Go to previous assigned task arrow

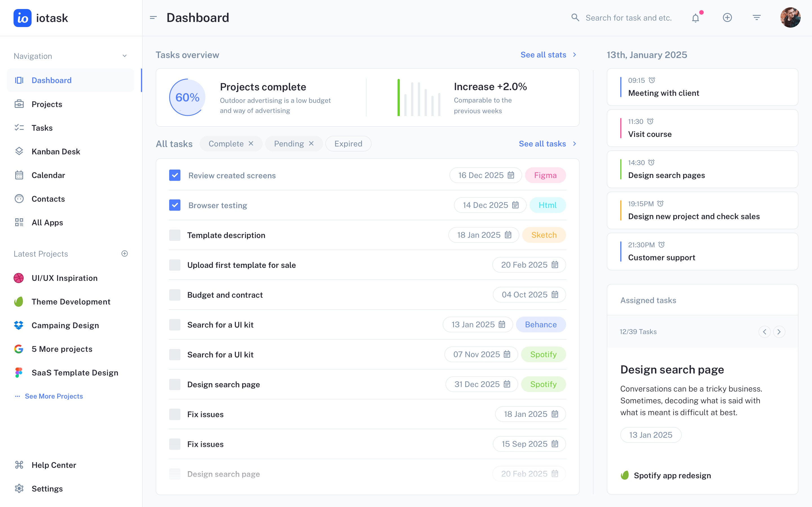click(x=764, y=332)
